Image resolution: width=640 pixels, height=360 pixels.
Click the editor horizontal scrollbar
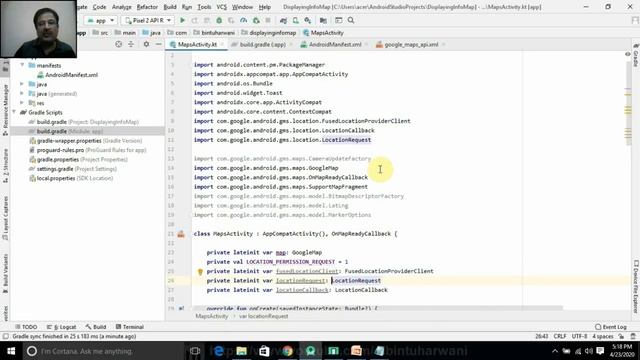click(x=378, y=307)
